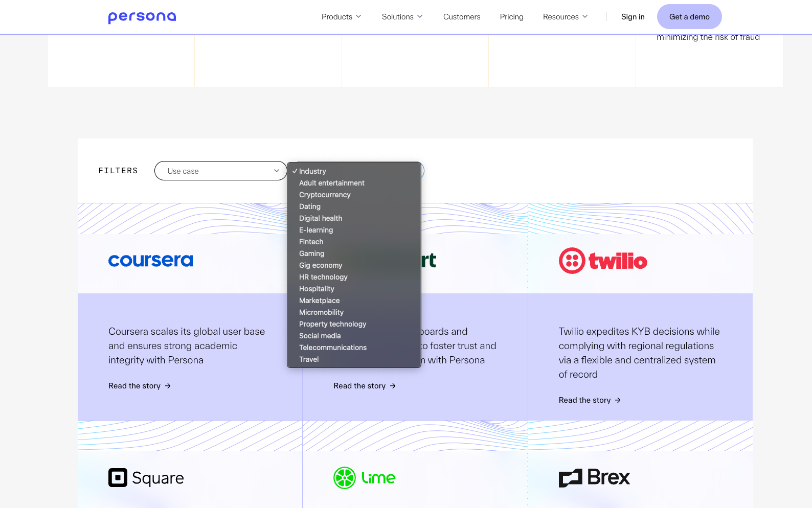
Task: Select E-learning industry option
Action: click(354, 230)
